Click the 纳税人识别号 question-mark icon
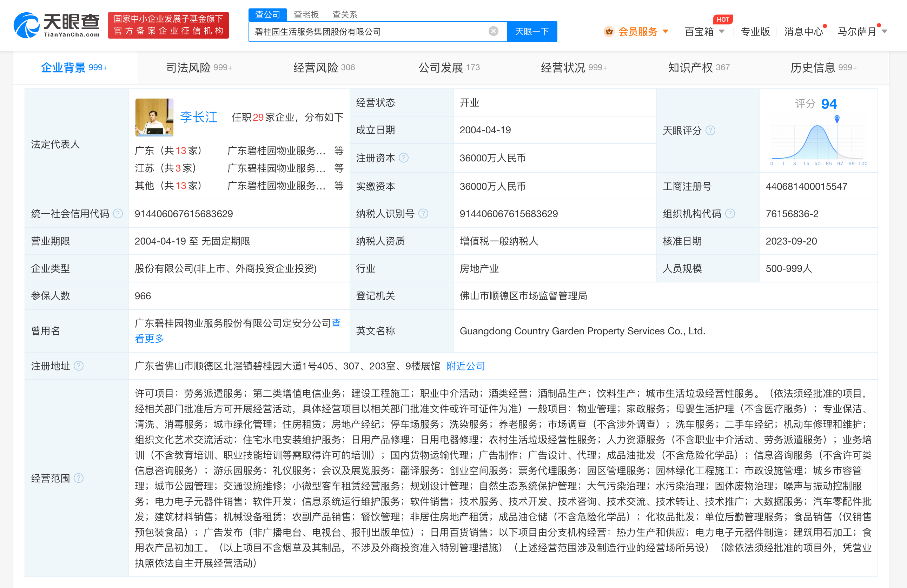Screen dimensions: 907x588 (x=423, y=214)
